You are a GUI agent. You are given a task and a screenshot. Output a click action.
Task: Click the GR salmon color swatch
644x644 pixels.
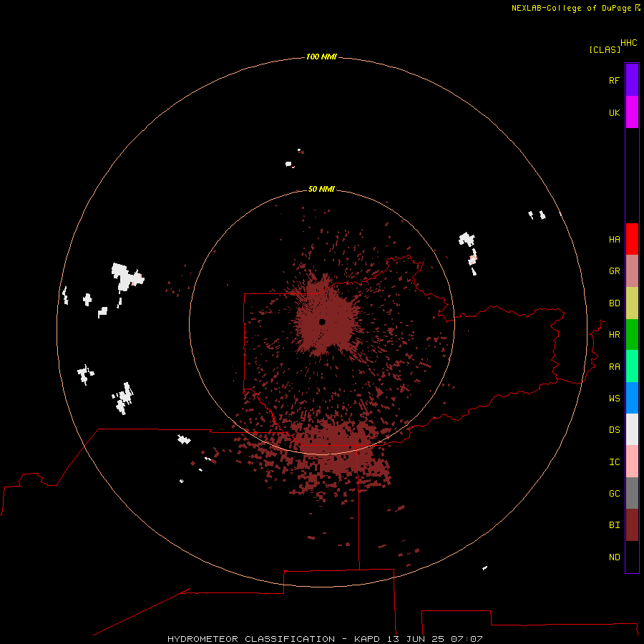(632, 271)
